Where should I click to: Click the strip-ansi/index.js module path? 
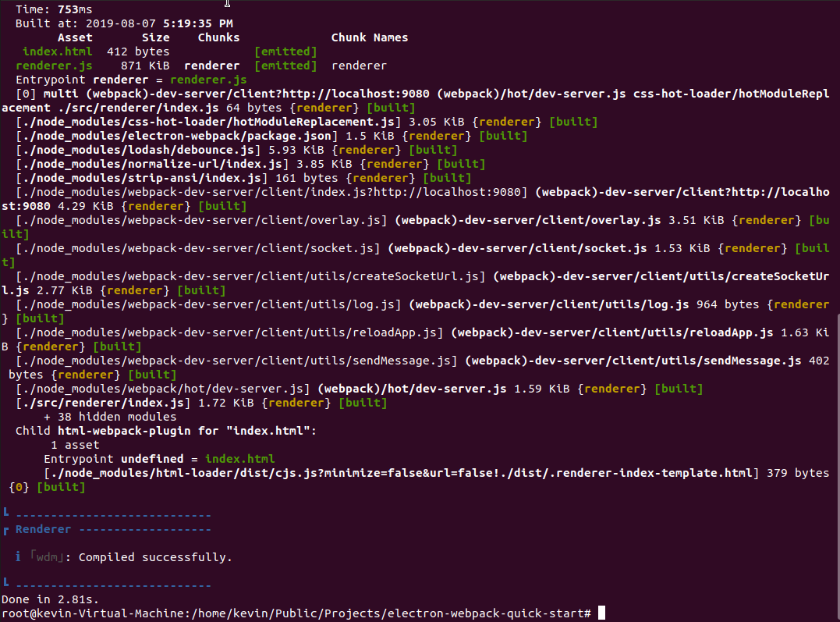point(141,177)
